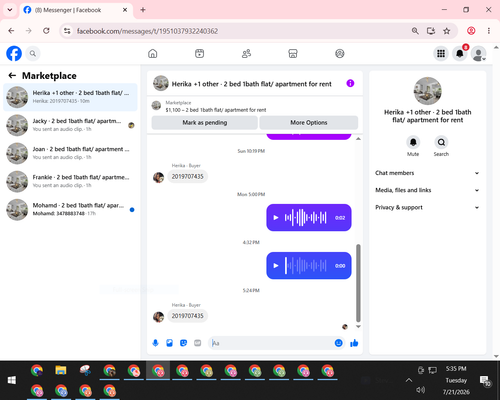Click the Marketplace listing title link
This screenshot has height=400, width=500.
(x=216, y=110)
